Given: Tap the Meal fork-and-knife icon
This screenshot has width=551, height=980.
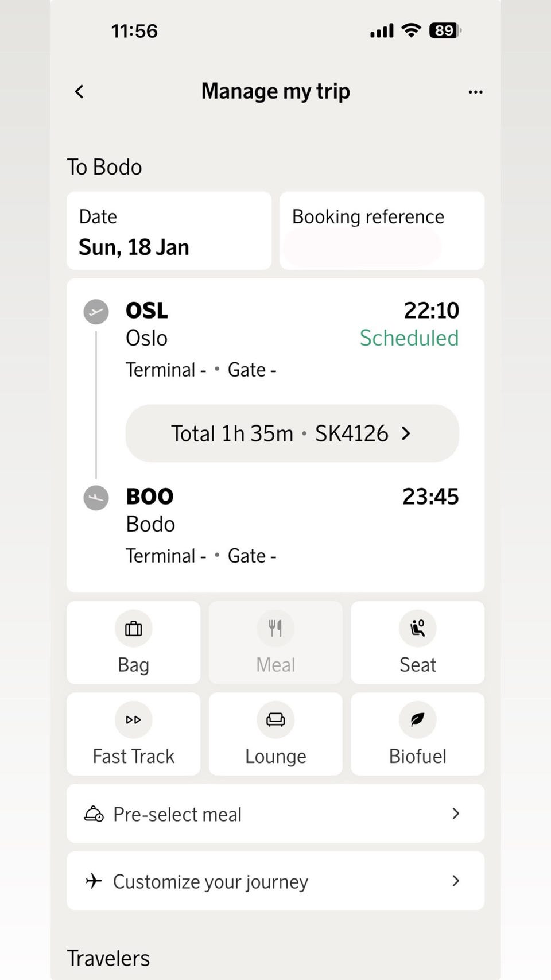Looking at the screenshot, I should [x=275, y=629].
